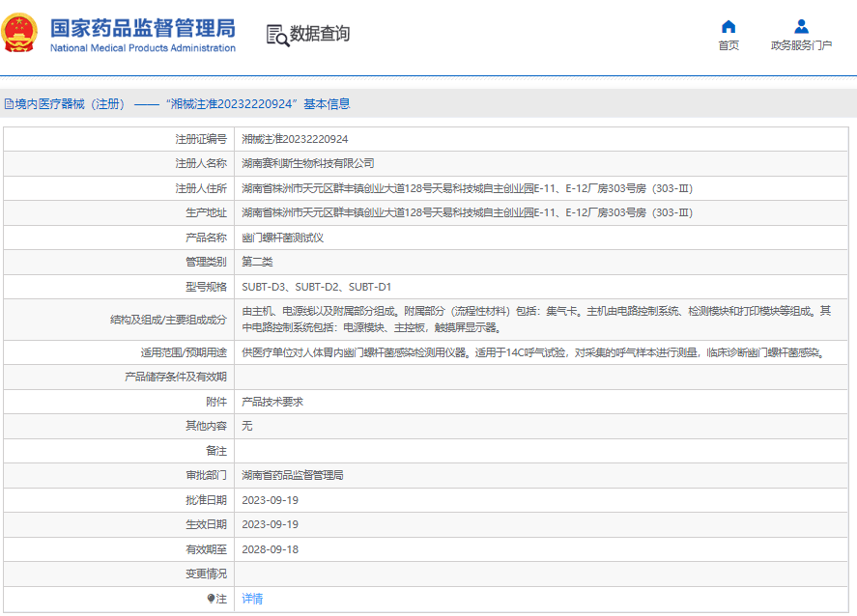Viewport: 857px width, 616px height.
Task: Click the 产品名称 row label
Action: pyautogui.click(x=206, y=238)
